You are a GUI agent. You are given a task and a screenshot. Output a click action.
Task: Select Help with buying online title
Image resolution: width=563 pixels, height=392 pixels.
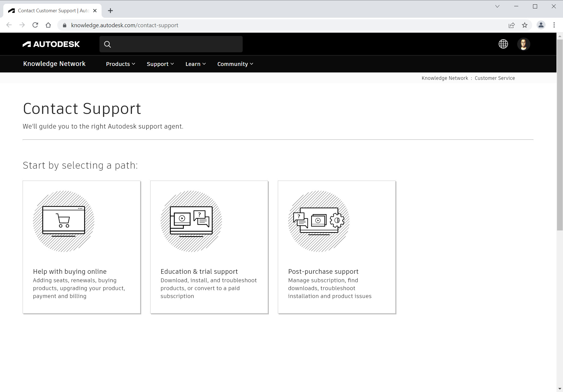(70, 272)
